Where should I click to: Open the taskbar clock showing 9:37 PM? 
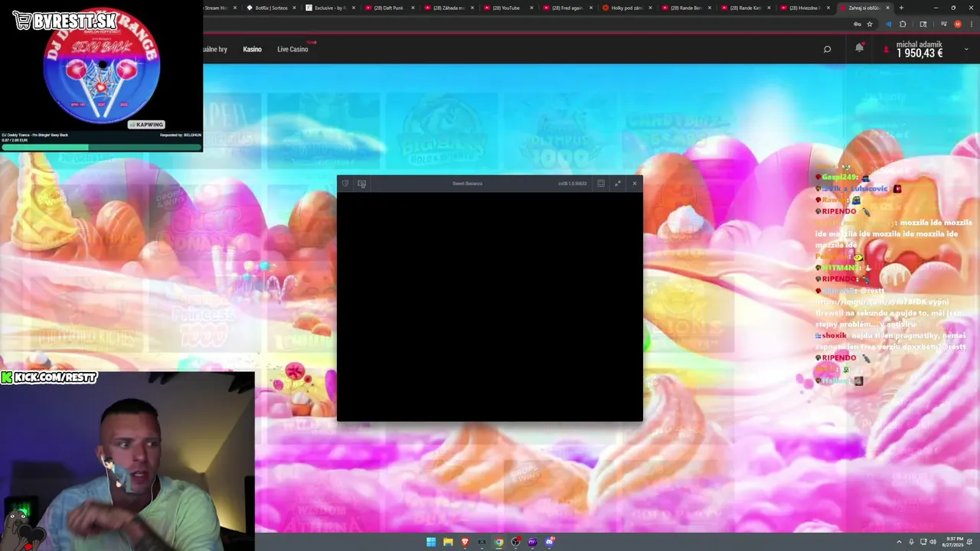coord(953,542)
